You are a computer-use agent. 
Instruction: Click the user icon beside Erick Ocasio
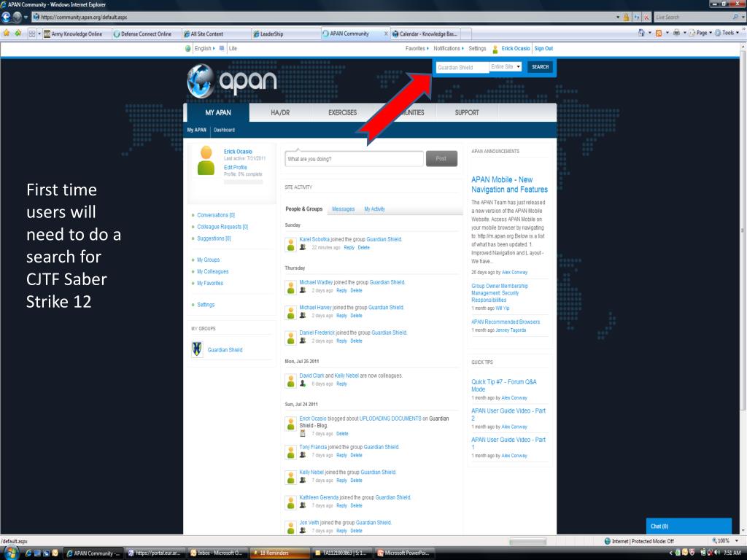(495, 49)
